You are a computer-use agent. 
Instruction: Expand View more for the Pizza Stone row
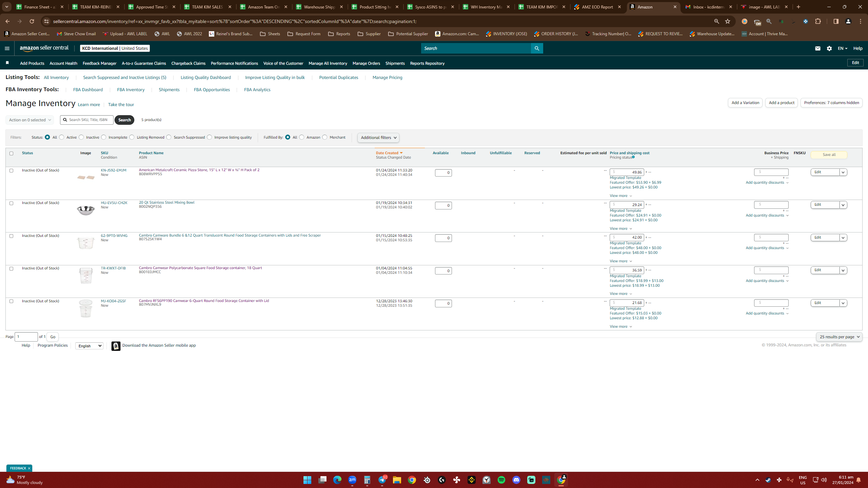click(x=621, y=196)
